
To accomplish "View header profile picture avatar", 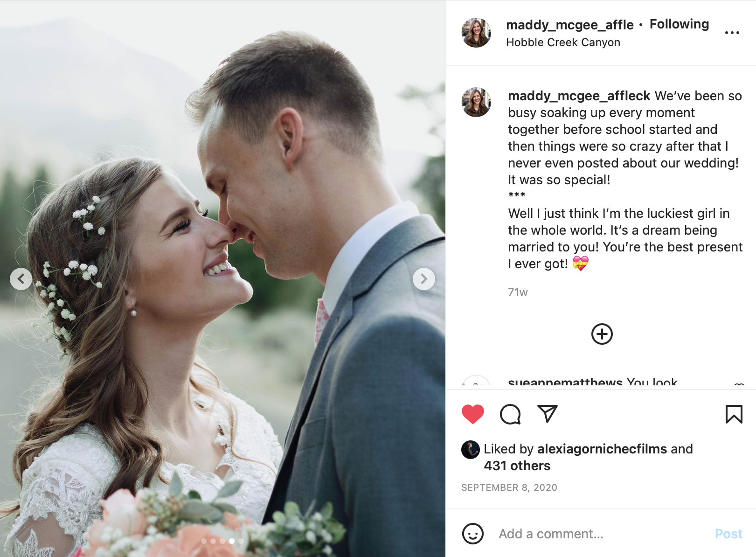I will coord(476,33).
